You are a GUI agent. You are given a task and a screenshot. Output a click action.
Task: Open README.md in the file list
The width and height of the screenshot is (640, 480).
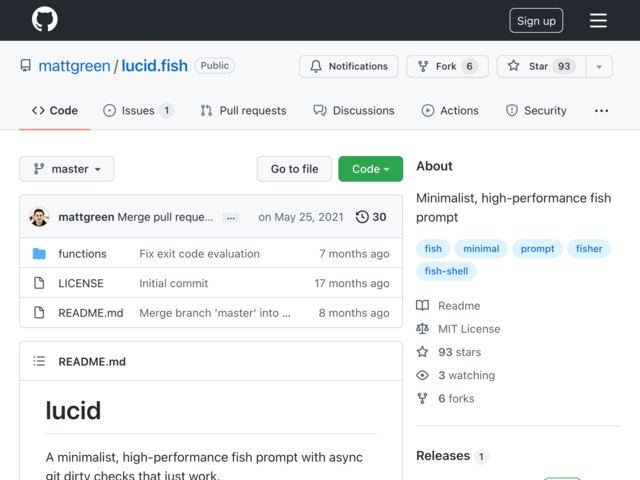(91, 313)
